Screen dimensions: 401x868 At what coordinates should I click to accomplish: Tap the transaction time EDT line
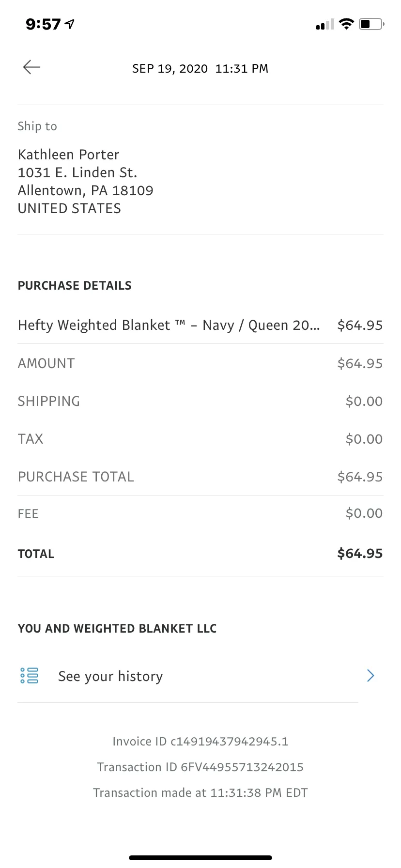point(200,792)
